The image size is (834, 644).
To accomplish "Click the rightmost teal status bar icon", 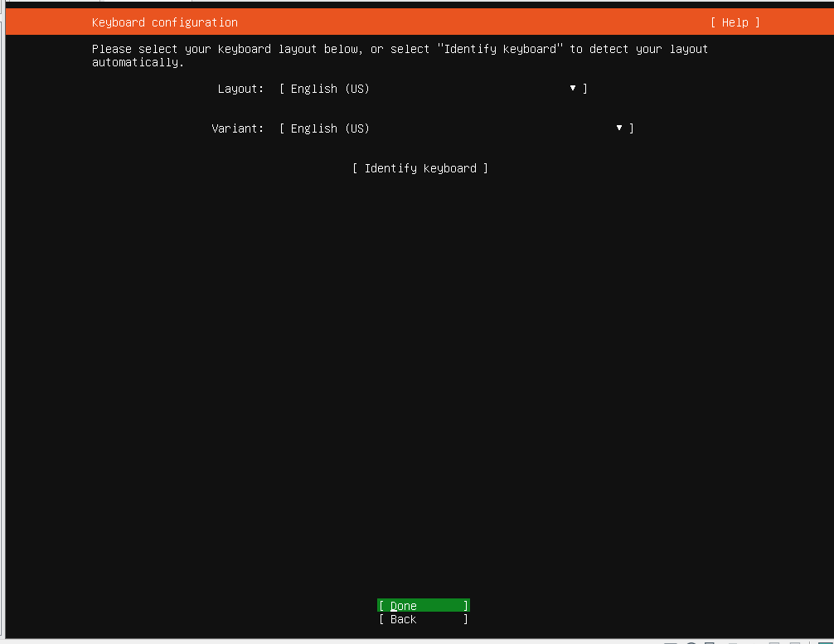I will pyautogui.click(x=826, y=642).
